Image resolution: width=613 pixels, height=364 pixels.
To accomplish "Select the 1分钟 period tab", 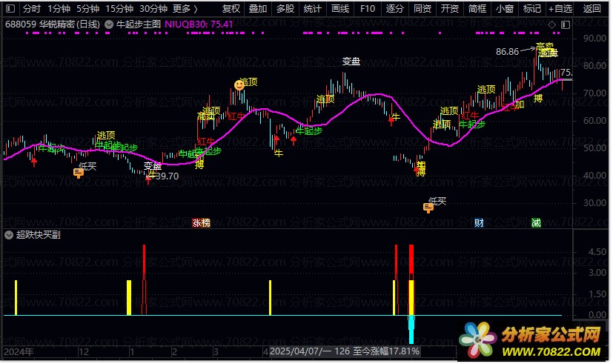I will pos(59,8).
